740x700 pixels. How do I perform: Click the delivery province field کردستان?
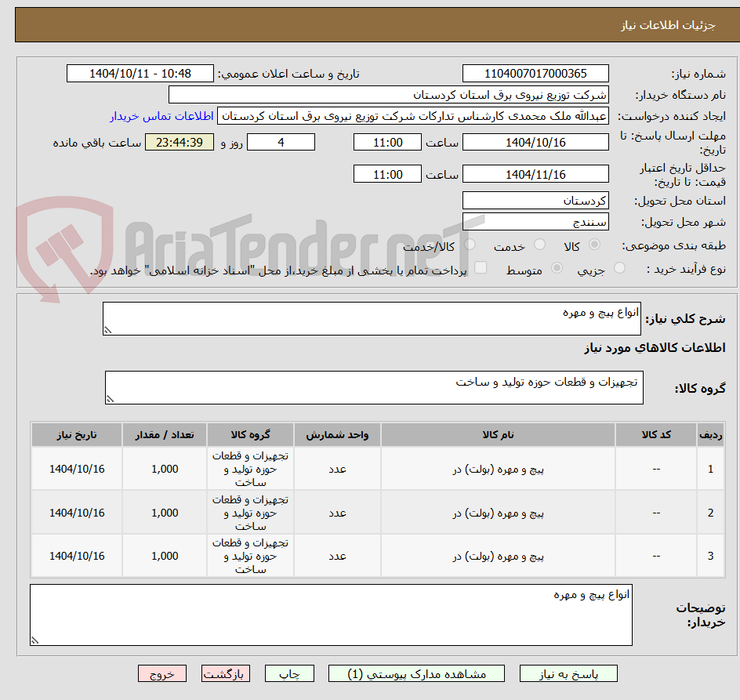pyautogui.click(x=535, y=201)
